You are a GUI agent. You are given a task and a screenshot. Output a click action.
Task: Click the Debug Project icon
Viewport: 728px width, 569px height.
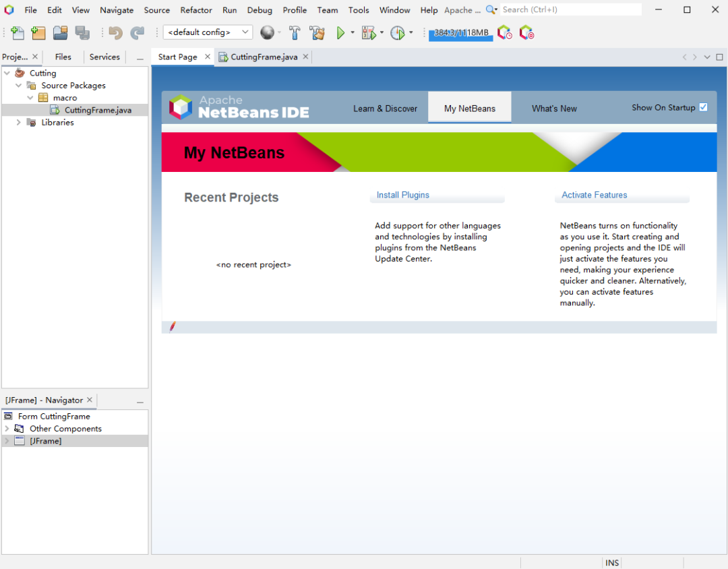point(369,32)
